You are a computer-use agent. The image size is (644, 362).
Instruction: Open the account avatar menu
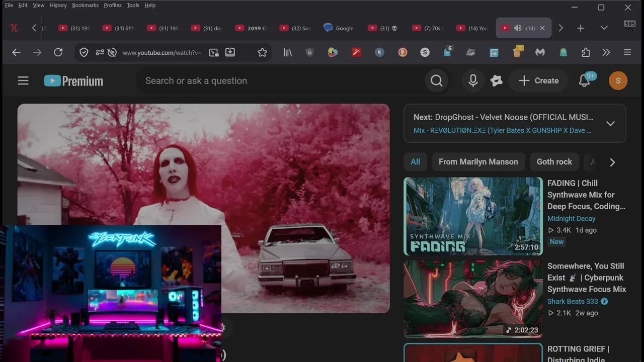[618, 80]
